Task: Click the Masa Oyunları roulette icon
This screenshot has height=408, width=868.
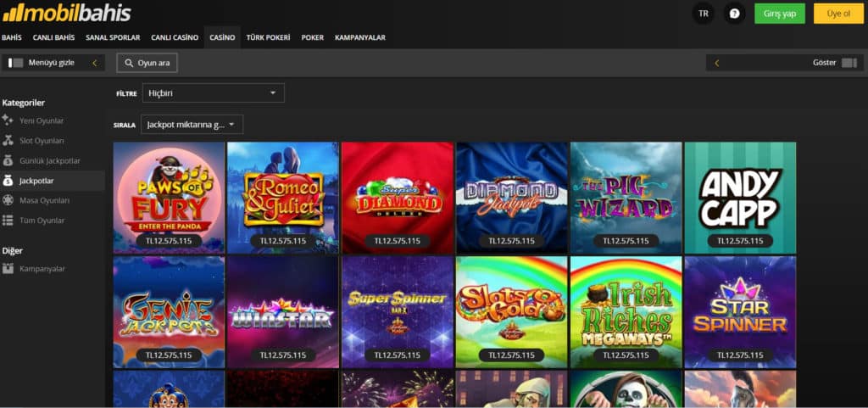Action: [8, 200]
